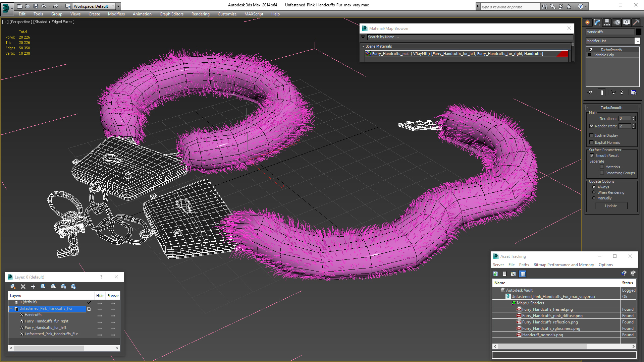Click Remove modifier from stack trash icon
The height and width of the screenshot is (362, 644).
tap(622, 93)
